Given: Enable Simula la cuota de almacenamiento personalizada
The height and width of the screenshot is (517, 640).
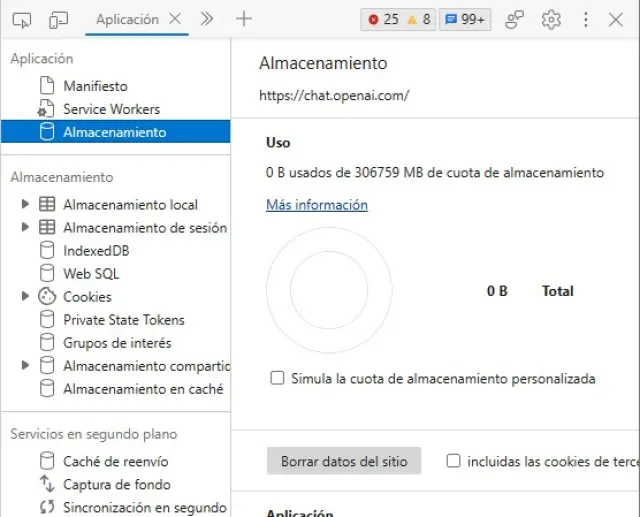Looking at the screenshot, I should (277, 379).
